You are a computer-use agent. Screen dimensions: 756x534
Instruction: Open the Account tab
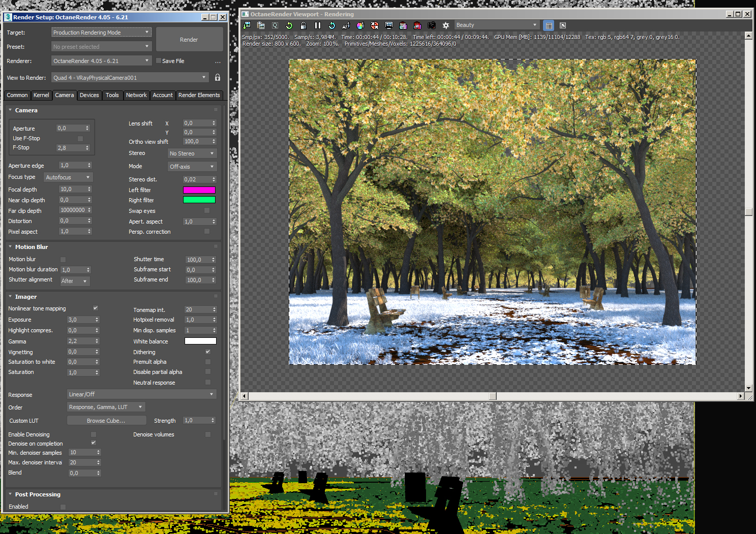coord(163,95)
